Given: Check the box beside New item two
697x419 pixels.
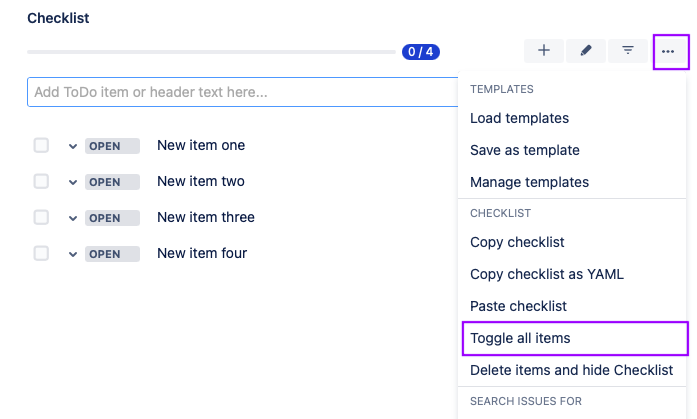Looking at the screenshot, I should click(x=41, y=181).
